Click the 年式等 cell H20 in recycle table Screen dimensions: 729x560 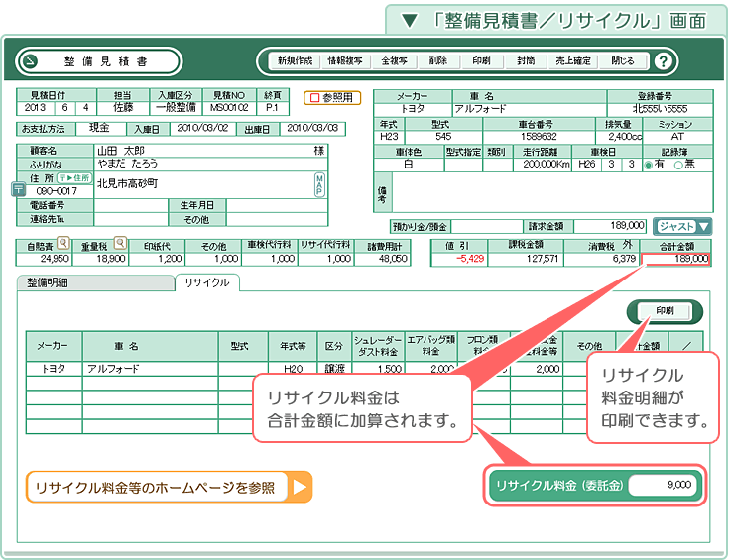coord(293,369)
